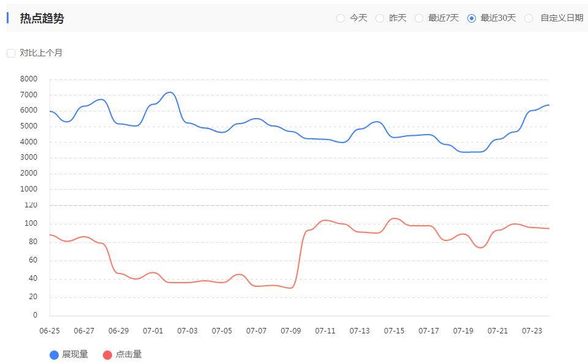Click the 120 y-axis label

pos(31,206)
